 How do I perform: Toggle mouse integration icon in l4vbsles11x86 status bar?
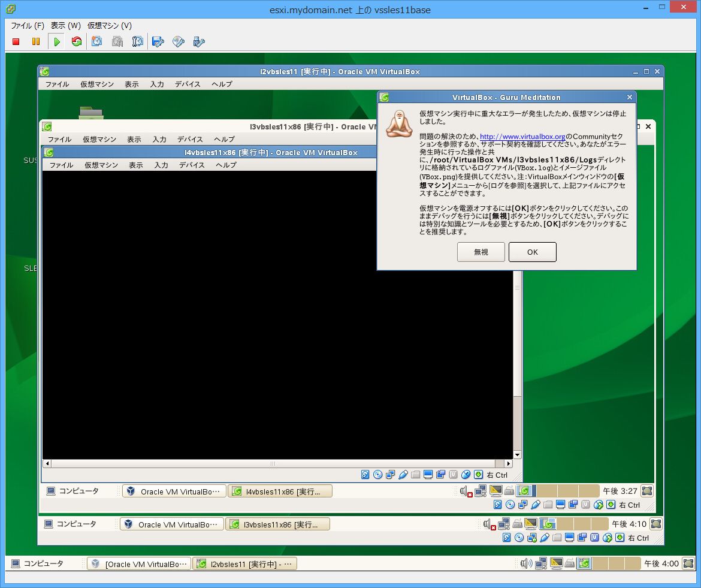(466, 475)
